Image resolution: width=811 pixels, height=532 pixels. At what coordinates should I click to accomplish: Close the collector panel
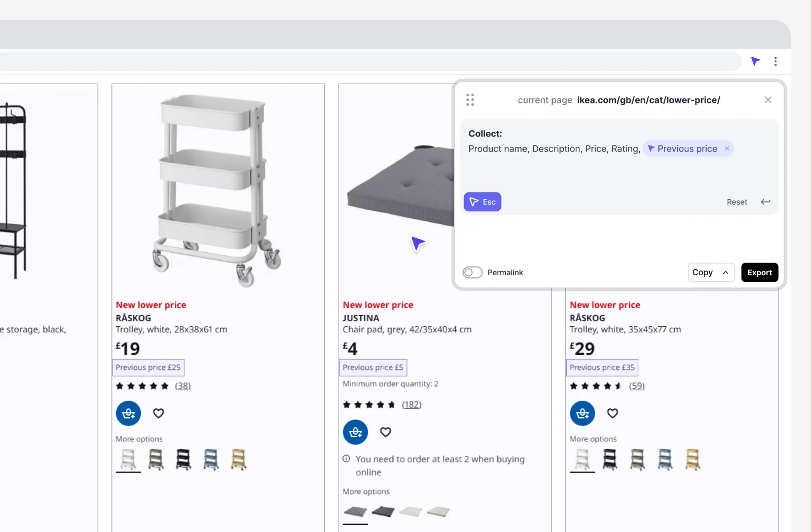click(768, 100)
